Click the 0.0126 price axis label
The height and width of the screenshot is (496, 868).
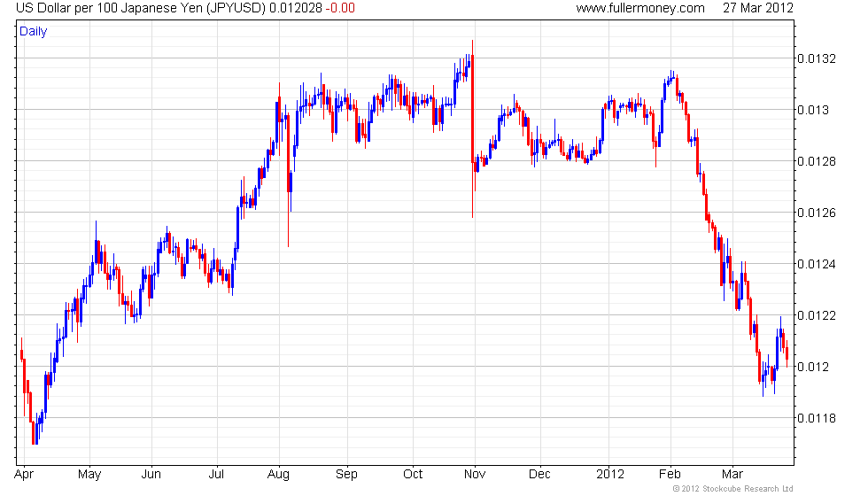tap(817, 213)
